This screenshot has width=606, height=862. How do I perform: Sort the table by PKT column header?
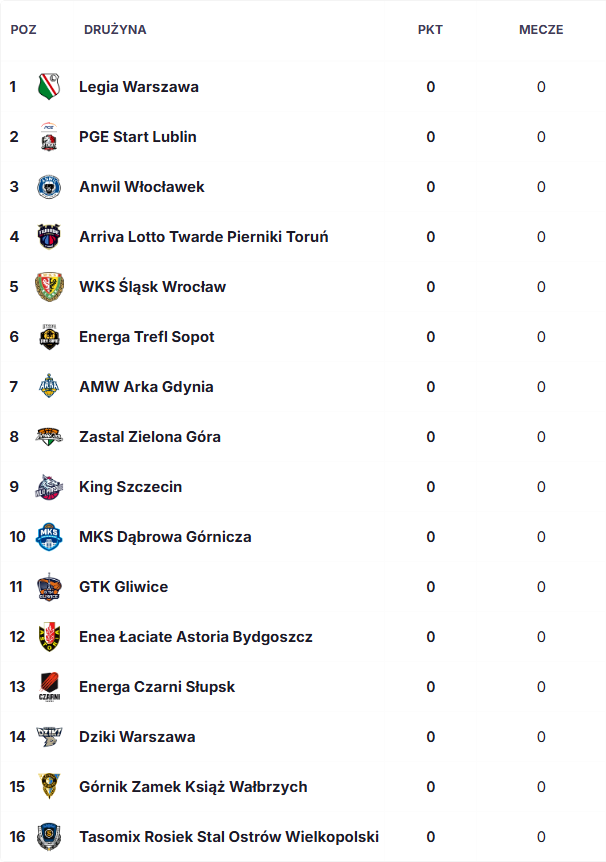pyautogui.click(x=430, y=30)
